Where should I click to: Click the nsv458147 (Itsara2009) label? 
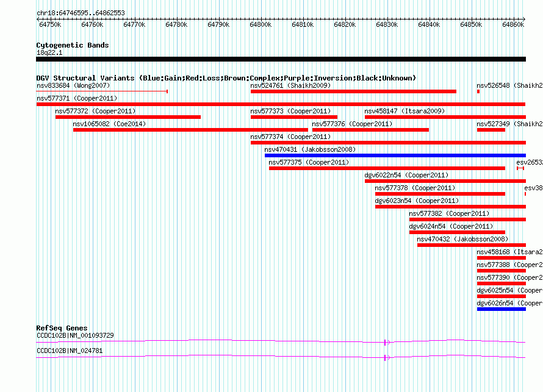click(x=405, y=111)
